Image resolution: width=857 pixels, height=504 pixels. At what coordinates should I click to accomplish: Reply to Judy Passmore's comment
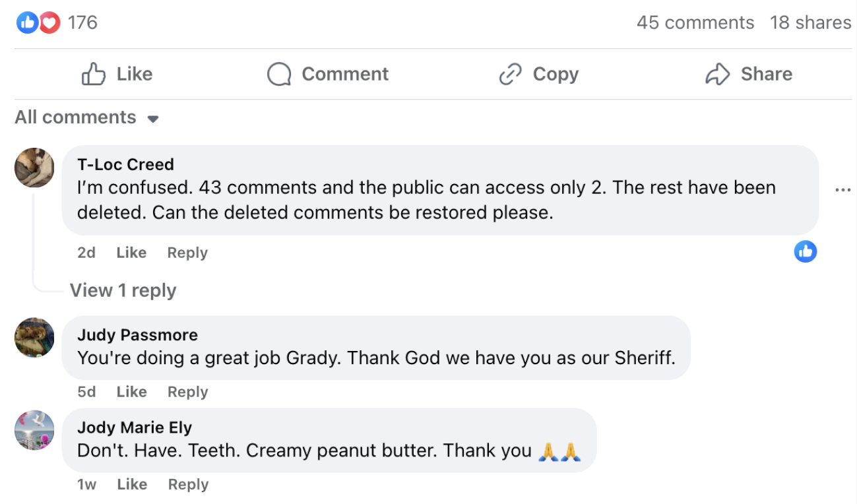pos(187,392)
